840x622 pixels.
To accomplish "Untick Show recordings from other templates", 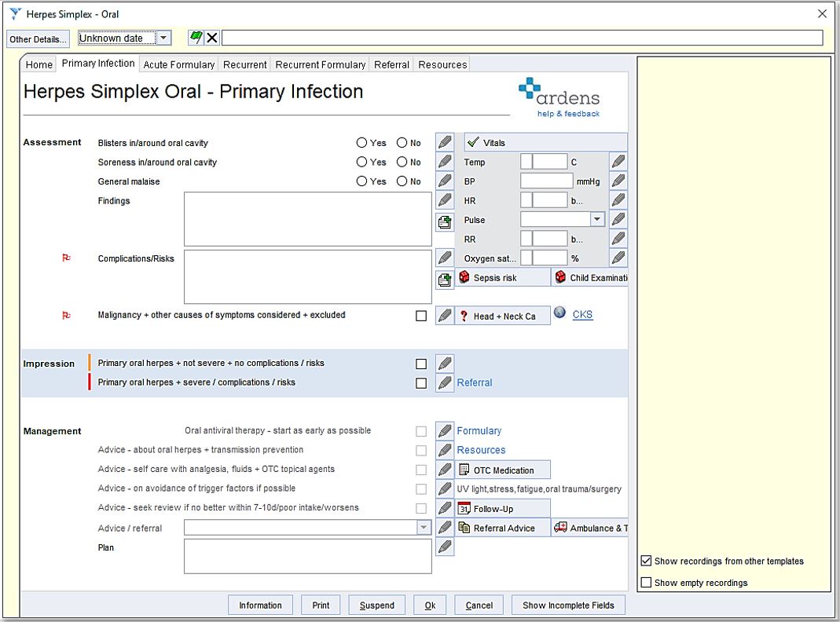I will click(x=646, y=561).
